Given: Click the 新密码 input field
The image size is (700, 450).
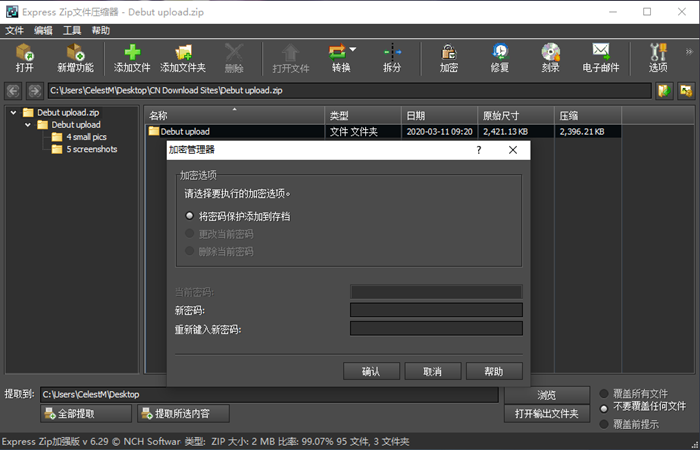Looking at the screenshot, I should pyautogui.click(x=436, y=310).
